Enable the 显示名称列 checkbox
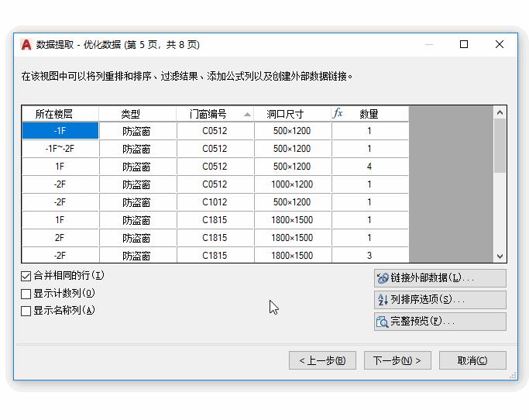This screenshot has height=420, width=529. coord(26,311)
